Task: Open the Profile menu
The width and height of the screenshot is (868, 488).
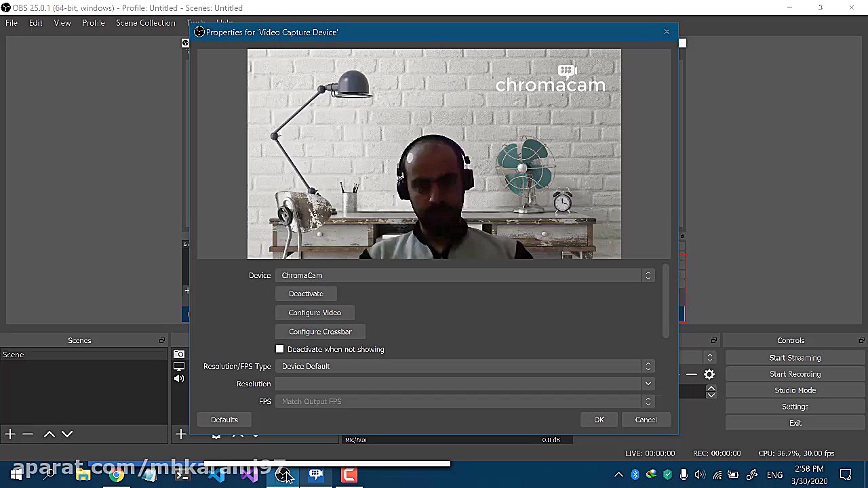Action: pyautogui.click(x=94, y=22)
